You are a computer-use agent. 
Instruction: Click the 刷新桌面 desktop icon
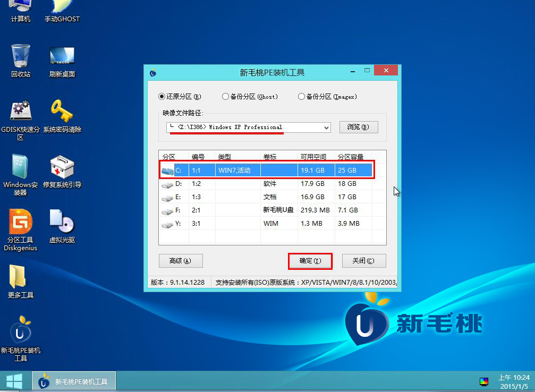click(x=62, y=62)
